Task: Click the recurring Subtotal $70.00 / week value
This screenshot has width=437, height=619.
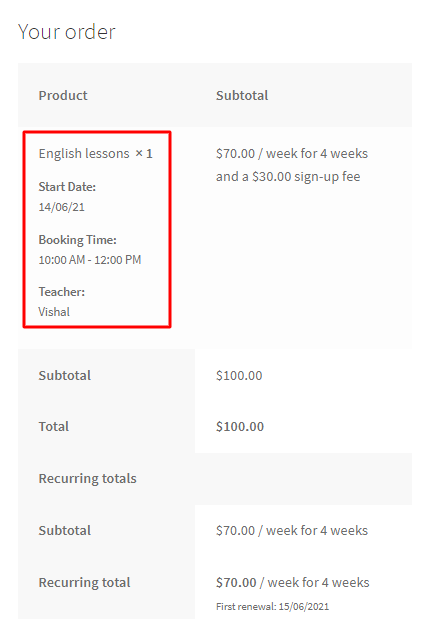Action: pos(292,531)
